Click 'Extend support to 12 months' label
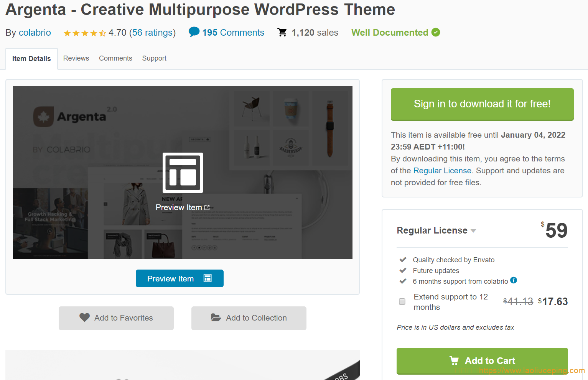Image resolution: width=588 pixels, height=380 pixels. (x=451, y=302)
